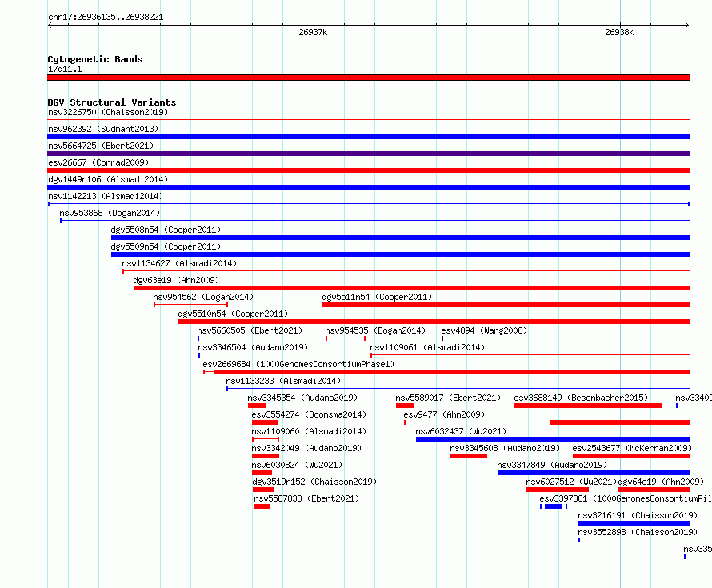Click the dgv5509n54 (Cooper2011) label

pyautogui.click(x=166, y=246)
